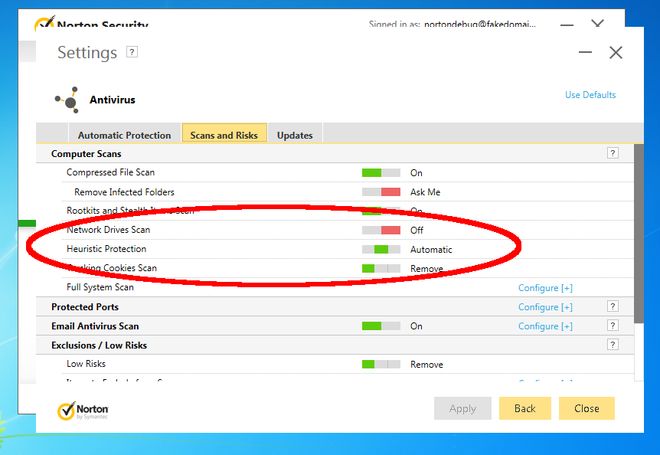
Task: Close Settings window with X
Action: click(616, 53)
